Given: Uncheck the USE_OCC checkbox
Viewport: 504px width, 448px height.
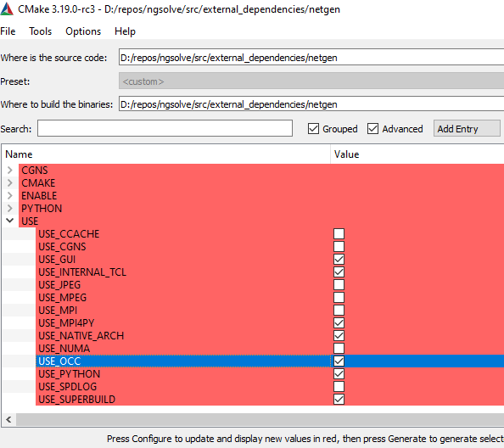Looking at the screenshot, I should (x=339, y=361).
